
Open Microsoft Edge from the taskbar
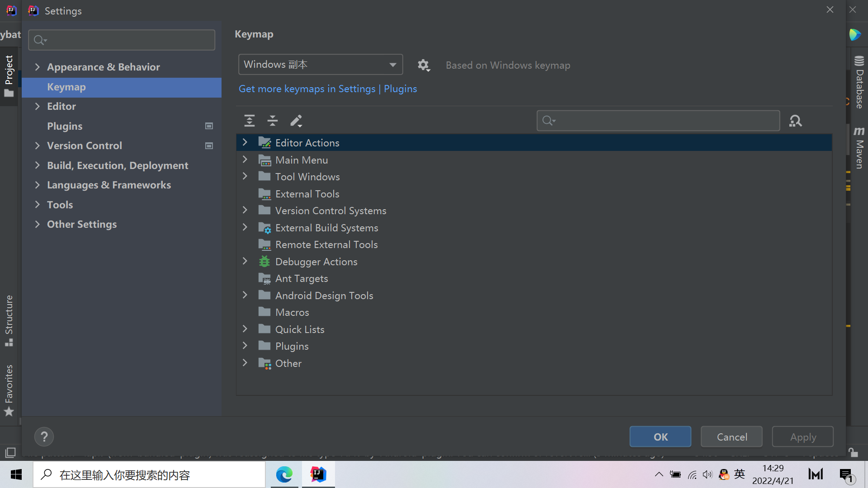[x=284, y=474]
